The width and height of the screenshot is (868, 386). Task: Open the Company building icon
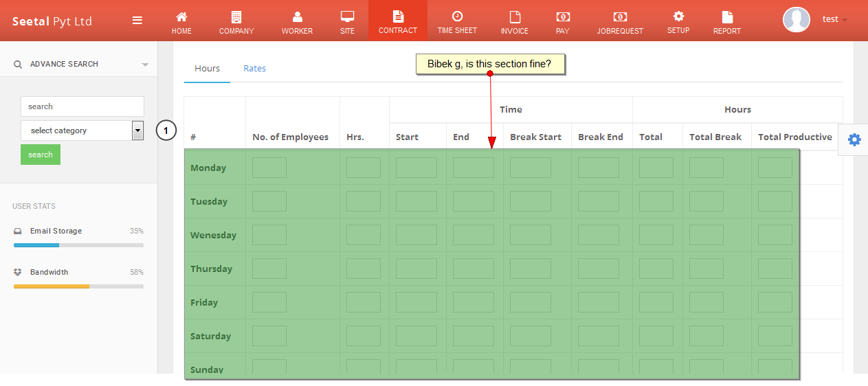point(236,17)
